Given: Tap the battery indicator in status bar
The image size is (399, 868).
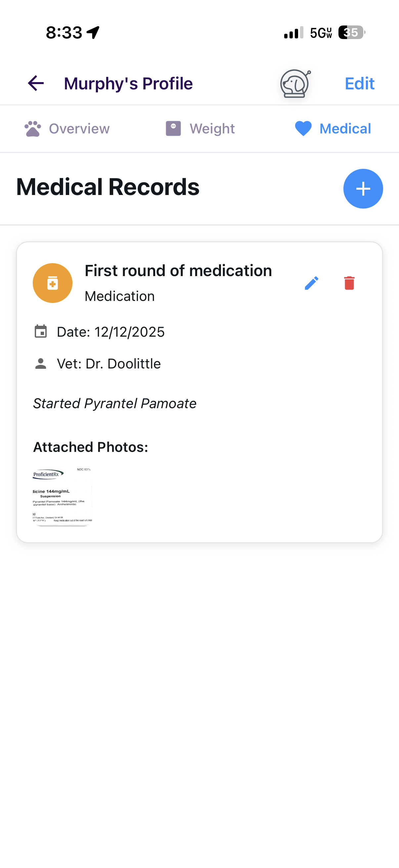Looking at the screenshot, I should tap(351, 33).
